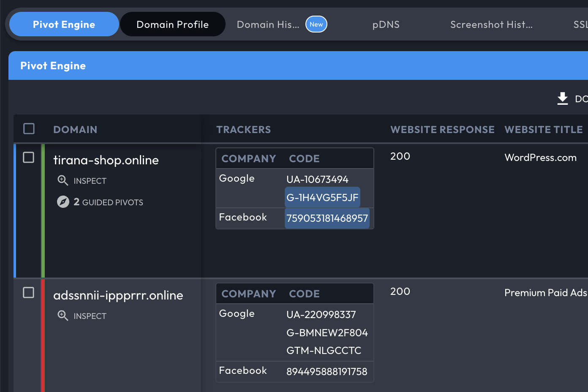Check the checkbox beside adssnnii-ippprrr.online

pyautogui.click(x=29, y=292)
